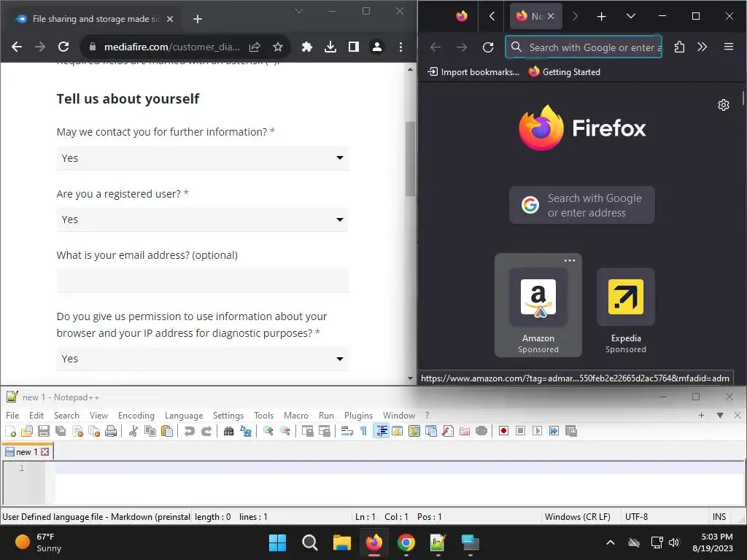
Task: List all Firefox tabs dropdown arrow
Action: 631,16
